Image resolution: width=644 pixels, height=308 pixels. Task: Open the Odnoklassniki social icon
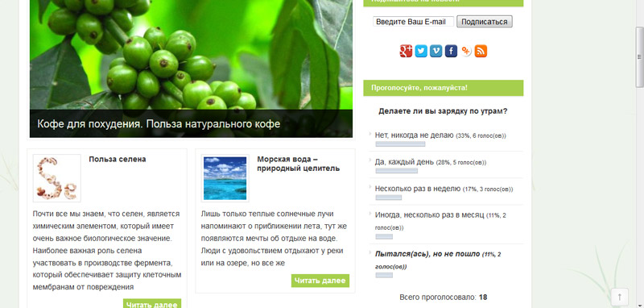coord(466,51)
